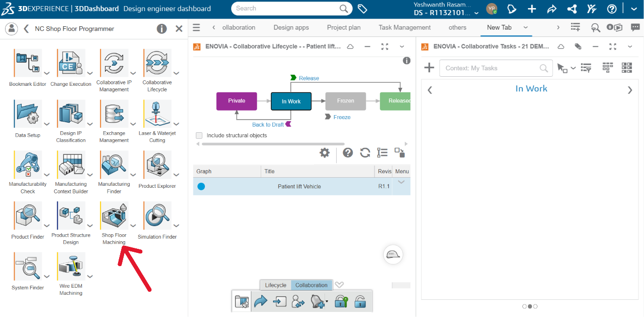Screen dimensions: 644x317
Task: Click the lock with key icon
Action: [x=341, y=302]
